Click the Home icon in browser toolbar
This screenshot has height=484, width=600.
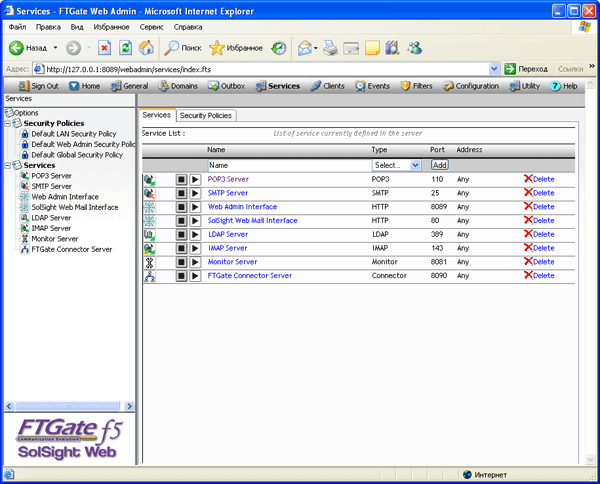[147, 47]
